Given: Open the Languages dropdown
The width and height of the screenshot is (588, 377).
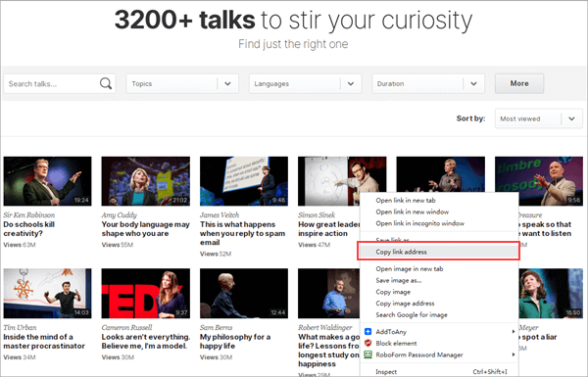Looking at the screenshot, I should (x=305, y=83).
